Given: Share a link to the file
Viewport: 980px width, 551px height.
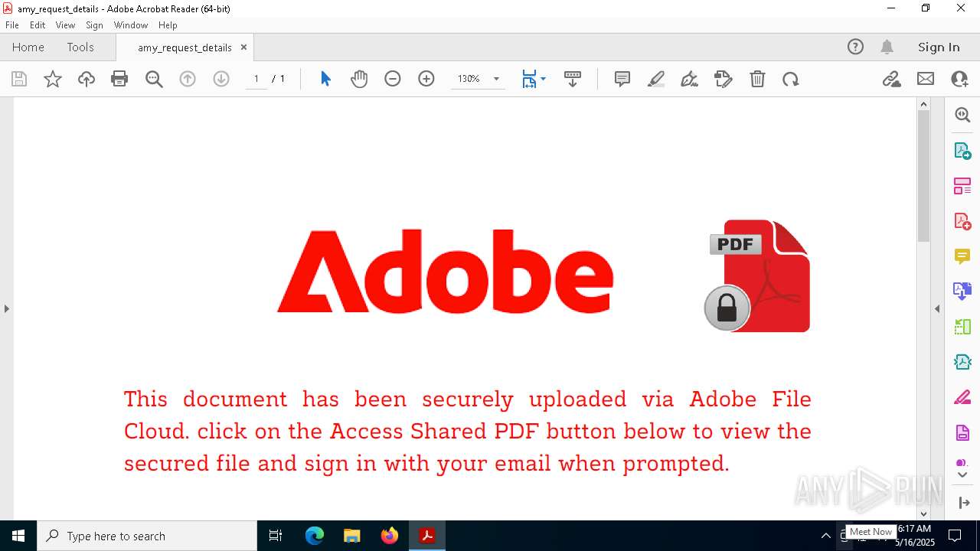Looking at the screenshot, I should pos(891,79).
